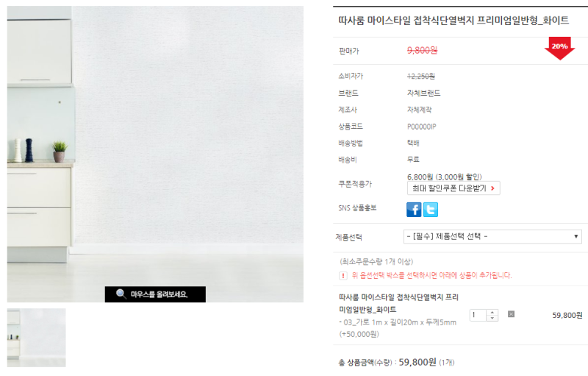The width and height of the screenshot is (588, 376).
Task: Share product on Facebook icon
Action: pos(414,210)
